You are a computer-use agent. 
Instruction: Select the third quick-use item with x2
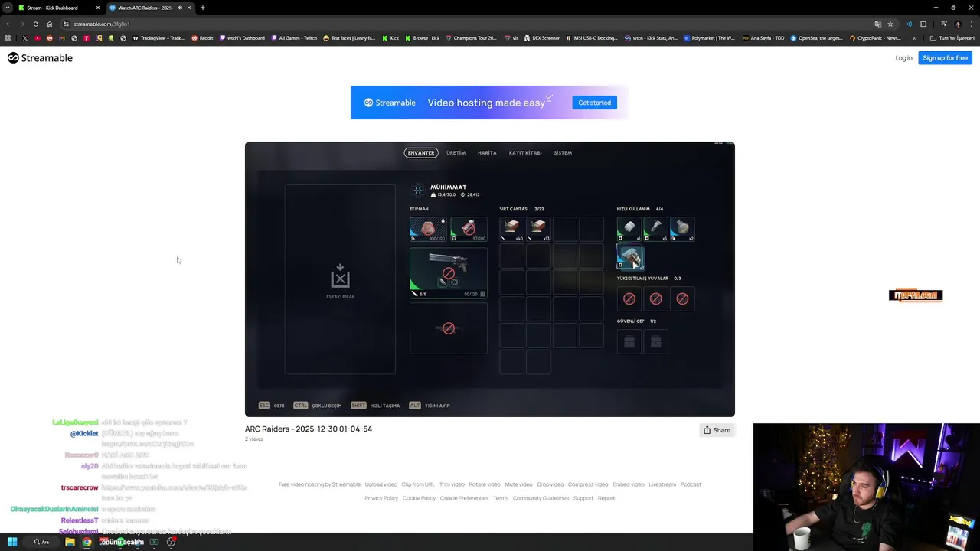coord(682,229)
